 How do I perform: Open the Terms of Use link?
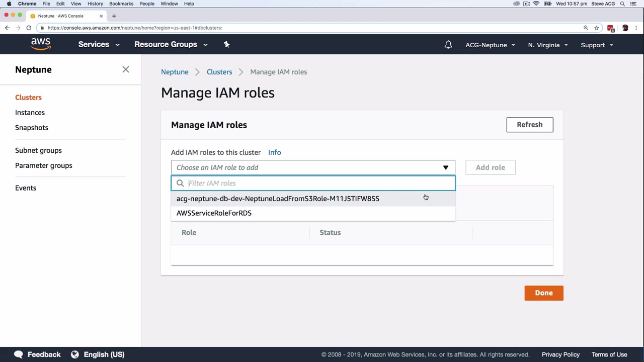(609, 354)
